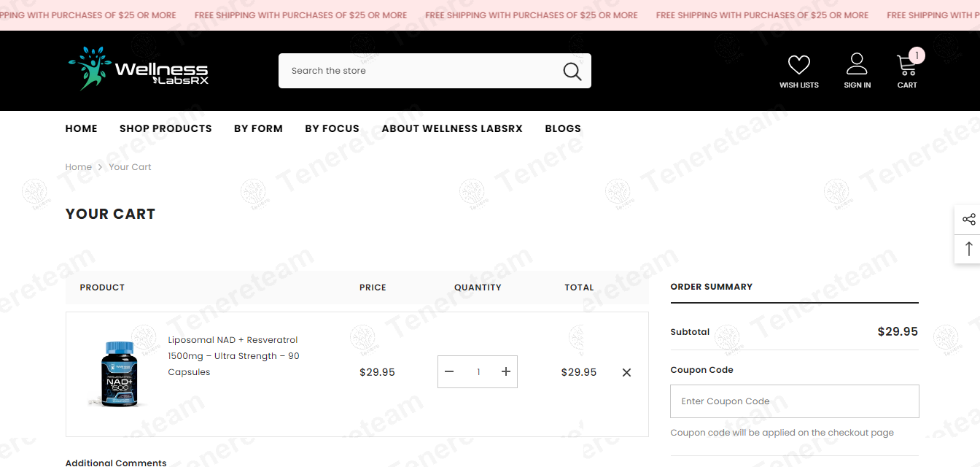Click the product bottle thumbnail image
The image size is (980, 467).
tap(118, 373)
